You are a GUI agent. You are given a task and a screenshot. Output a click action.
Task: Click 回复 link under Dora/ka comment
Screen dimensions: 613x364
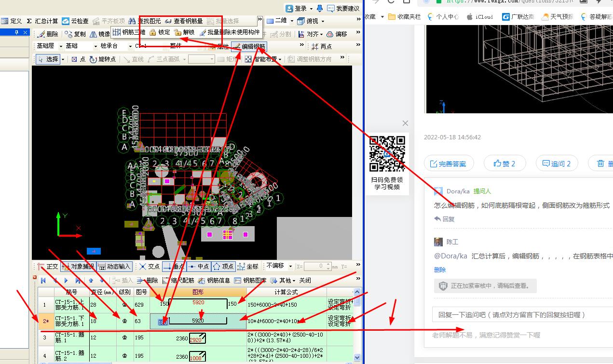[x=444, y=219]
